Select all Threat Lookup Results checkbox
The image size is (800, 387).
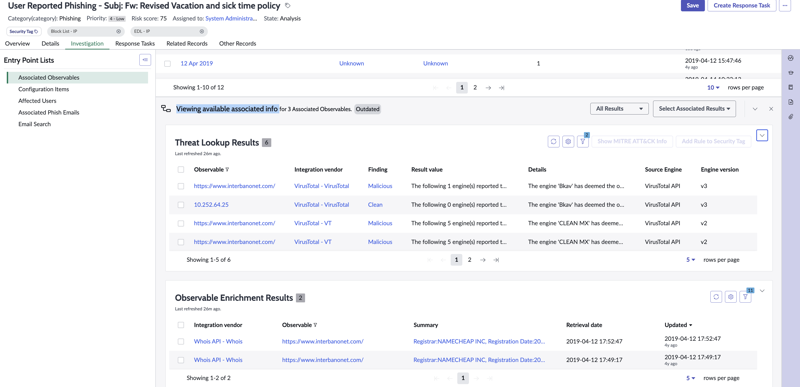pos(181,169)
